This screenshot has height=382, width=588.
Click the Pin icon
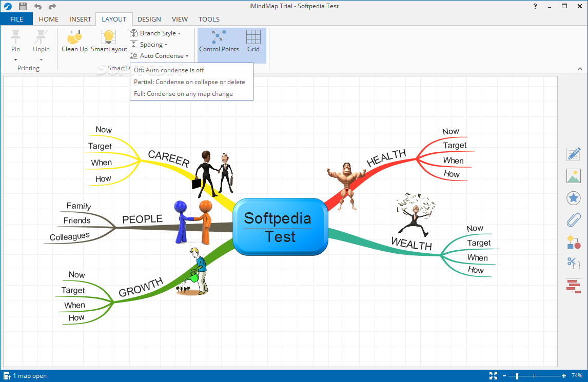pyautogui.click(x=15, y=37)
